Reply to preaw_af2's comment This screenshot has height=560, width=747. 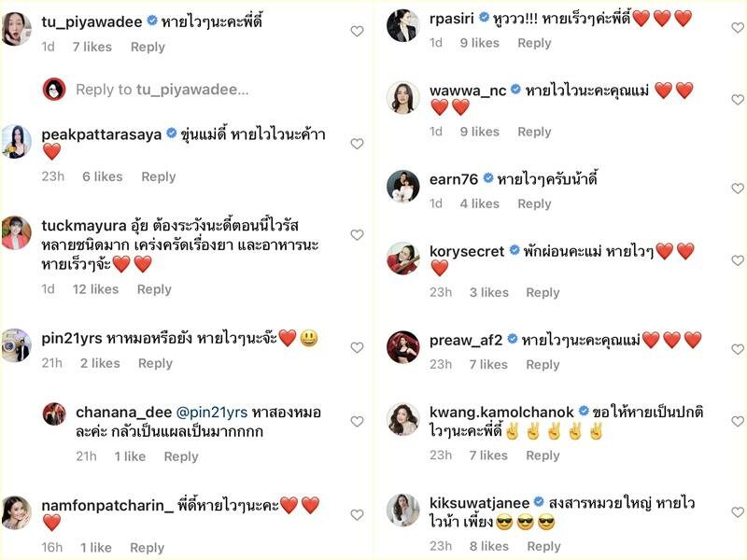[543, 365]
